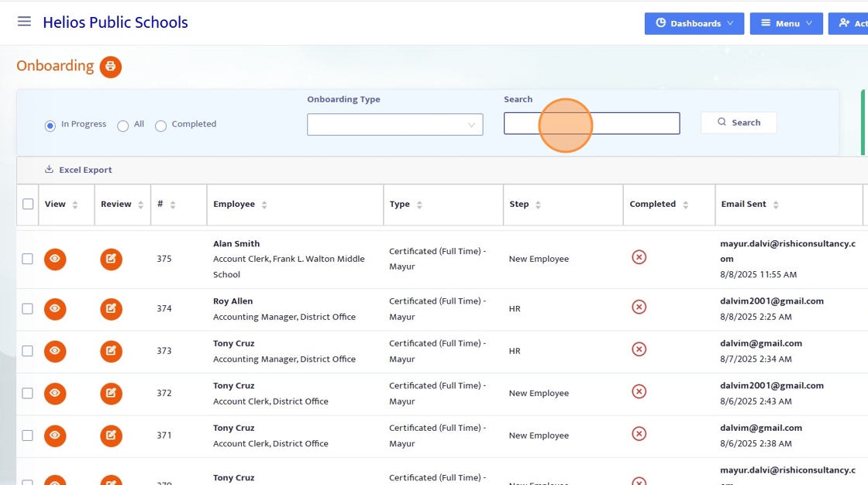Open review edit icon for Roy Allen
This screenshot has height=485, width=868.
[111, 308]
